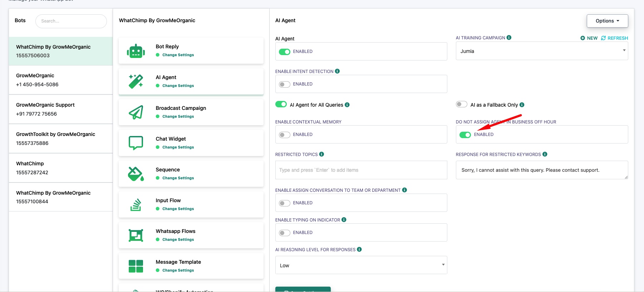This screenshot has width=644, height=292.
Task: Select the GrowthToolkit by GrowMeOrganic bot
Action: 61,138
